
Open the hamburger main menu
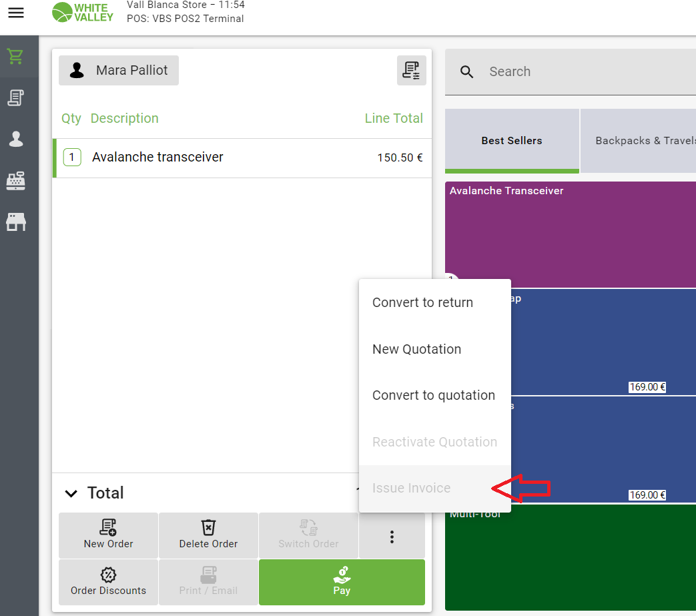(16, 13)
